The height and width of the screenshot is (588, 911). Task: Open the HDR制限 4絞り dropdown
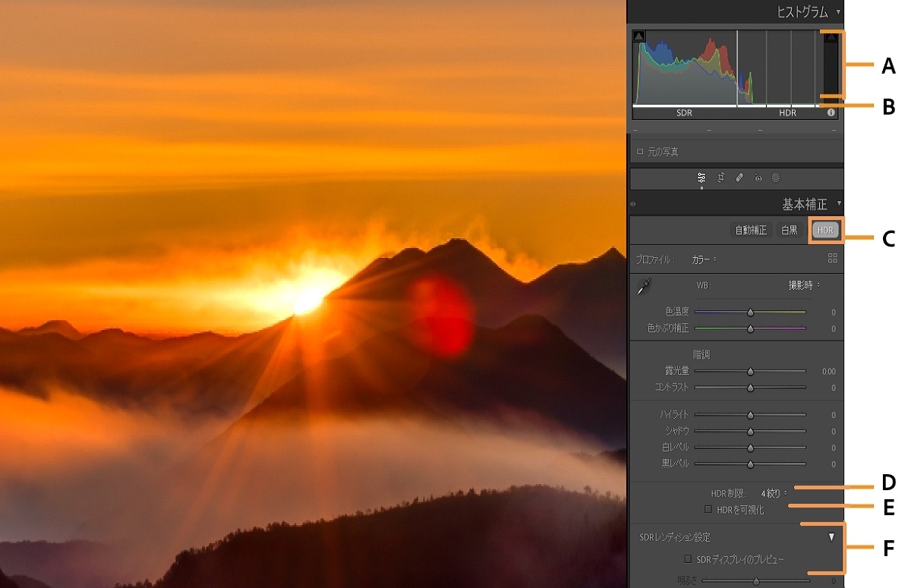point(774,493)
